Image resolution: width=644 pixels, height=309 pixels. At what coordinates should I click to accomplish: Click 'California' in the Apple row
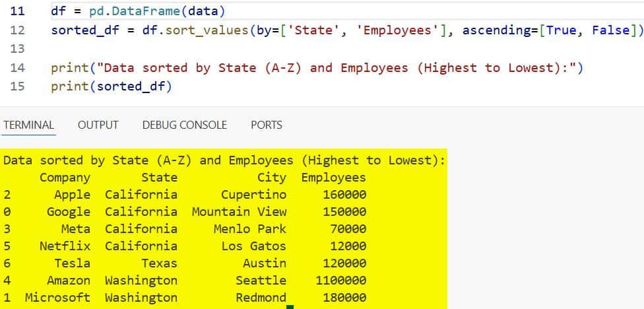(141, 194)
